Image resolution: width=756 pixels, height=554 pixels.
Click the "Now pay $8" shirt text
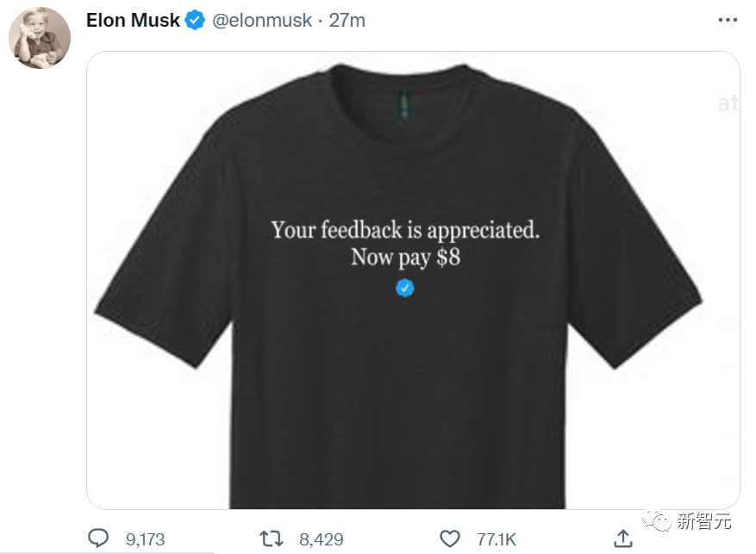[x=405, y=257]
